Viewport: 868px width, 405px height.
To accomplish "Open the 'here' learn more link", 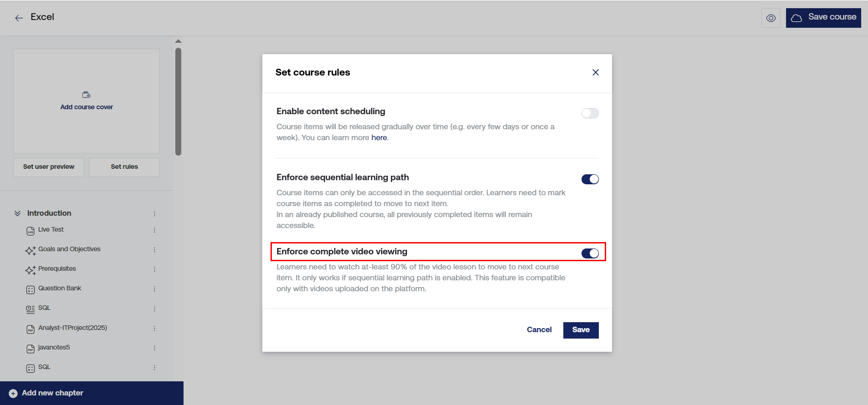I will 379,138.
